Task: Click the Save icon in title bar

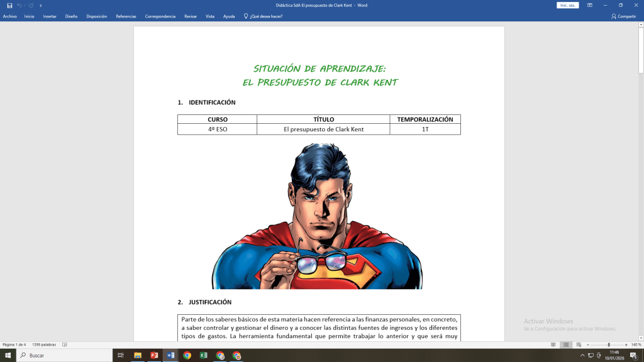Action: tap(9, 6)
